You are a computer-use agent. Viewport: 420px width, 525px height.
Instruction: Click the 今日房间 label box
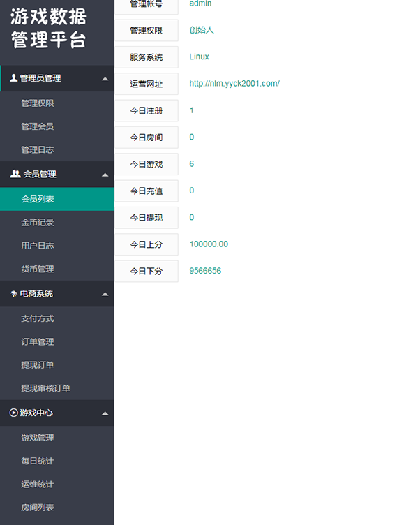[x=147, y=138]
